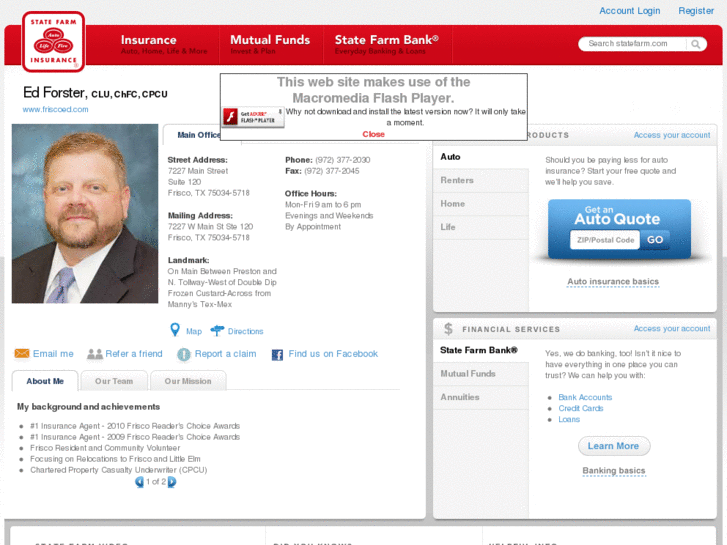Select the Home product tab
The height and width of the screenshot is (545, 727).
pos(481,204)
